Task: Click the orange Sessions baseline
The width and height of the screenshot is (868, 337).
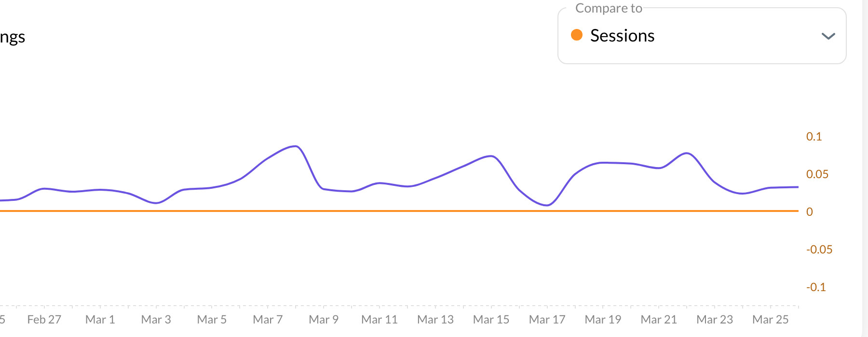Action: point(386,211)
